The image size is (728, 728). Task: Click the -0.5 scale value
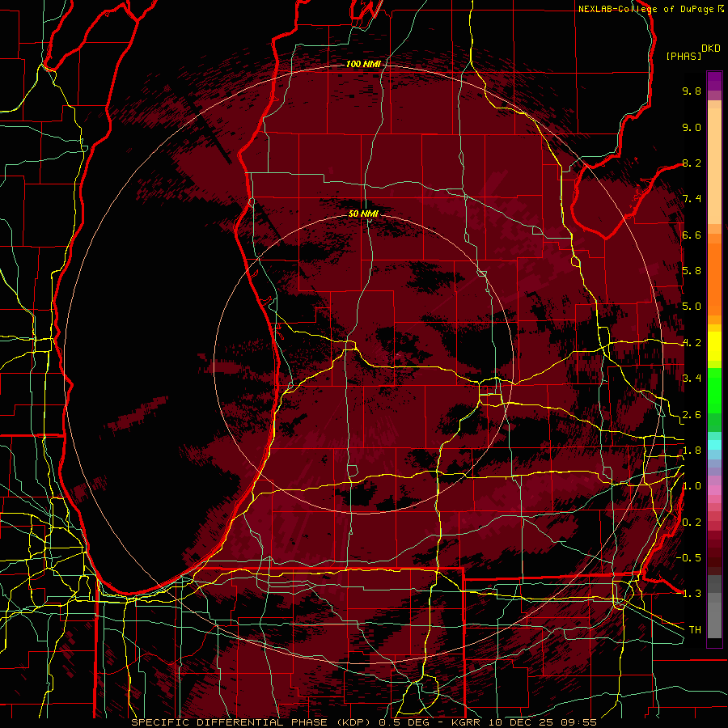(x=689, y=557)
